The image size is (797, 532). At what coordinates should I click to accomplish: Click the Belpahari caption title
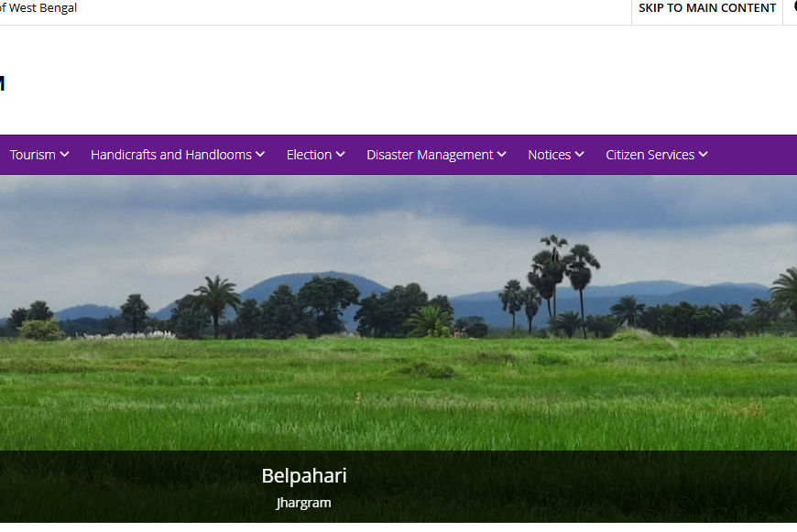click(304, 476)
